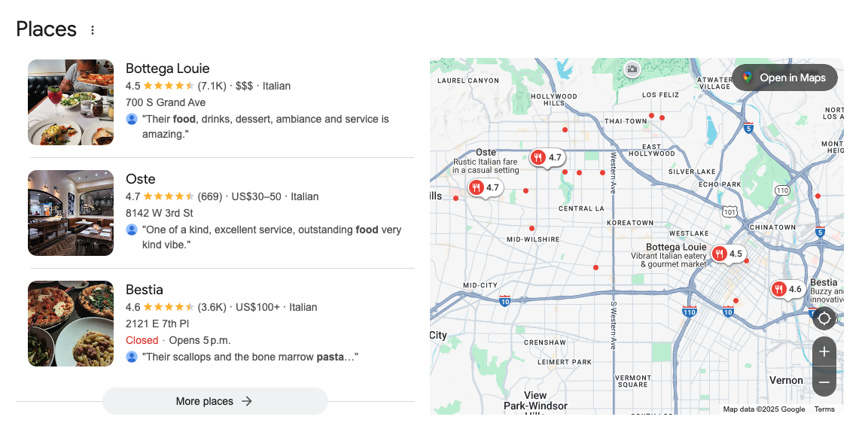Click the Open in Maps button

coord(784,78)
